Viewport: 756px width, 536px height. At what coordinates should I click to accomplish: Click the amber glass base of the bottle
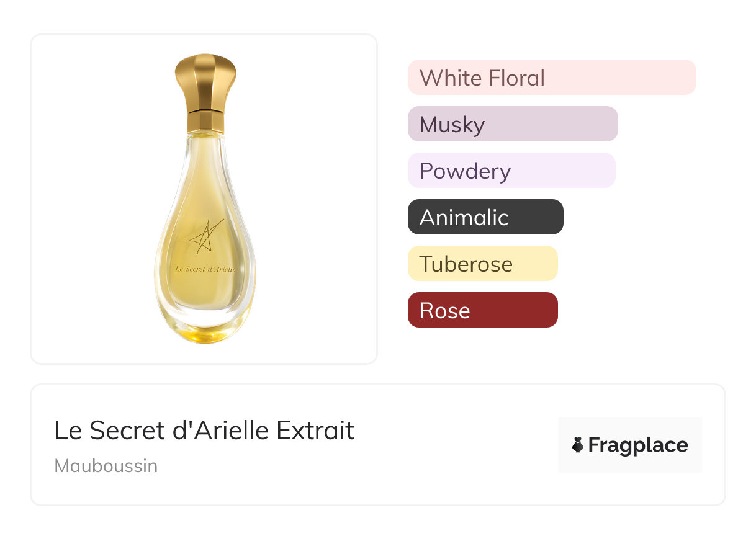[204, 333]
